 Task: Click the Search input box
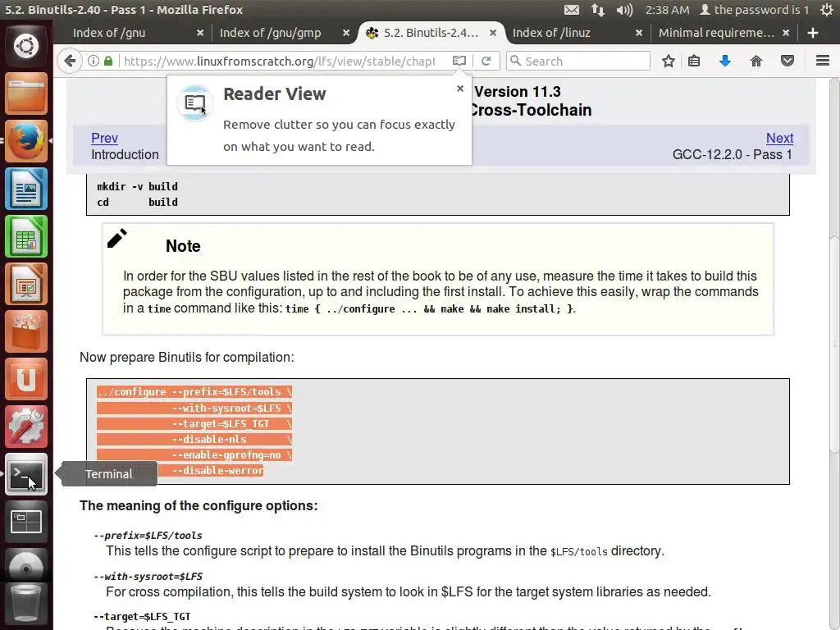(x=578, y=61)
